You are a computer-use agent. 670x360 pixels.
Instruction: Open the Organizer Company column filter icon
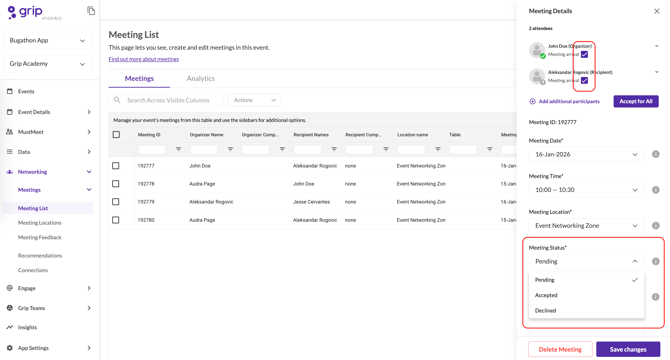pos(282,149)
